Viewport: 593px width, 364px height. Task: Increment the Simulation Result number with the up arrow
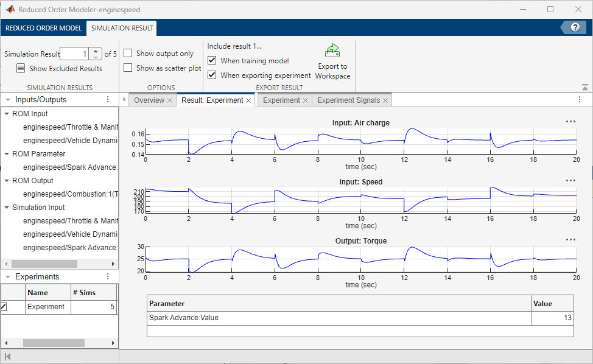(95, 51)
